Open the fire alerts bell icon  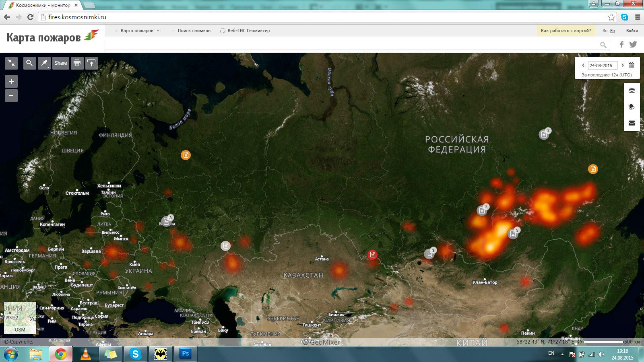pyautogui.click(x=632, y=107)
